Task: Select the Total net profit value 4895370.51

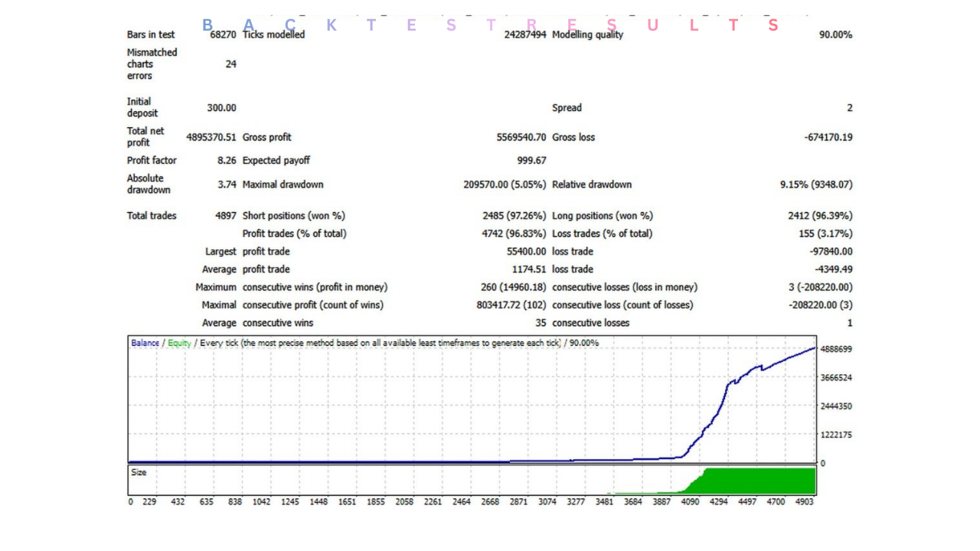Action: [211, 138]
